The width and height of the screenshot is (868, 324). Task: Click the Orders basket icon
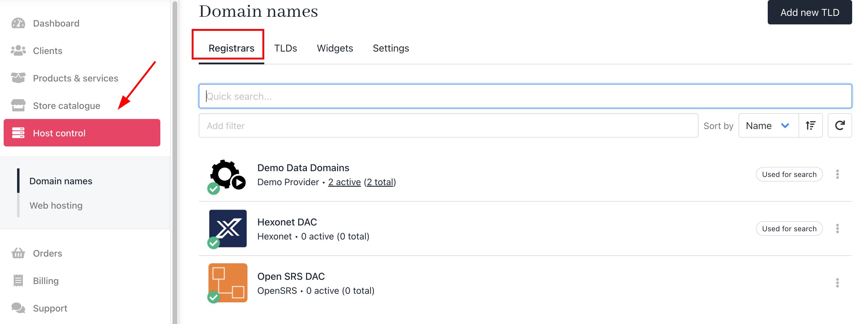(x=18, y=253)
